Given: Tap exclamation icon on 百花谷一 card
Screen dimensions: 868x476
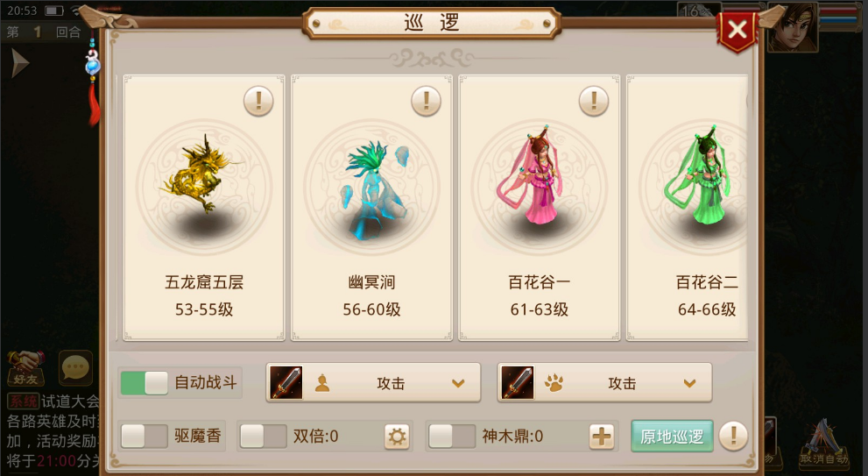Looking at the screenshot, I should pyautogui.click(x=594, y=102).
